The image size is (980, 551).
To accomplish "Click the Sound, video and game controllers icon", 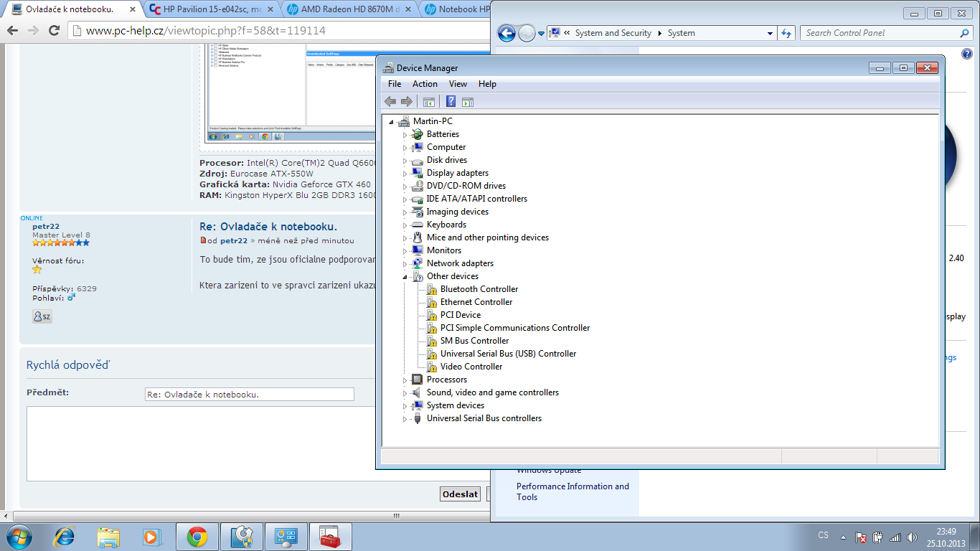I will [x=418, y=392].
